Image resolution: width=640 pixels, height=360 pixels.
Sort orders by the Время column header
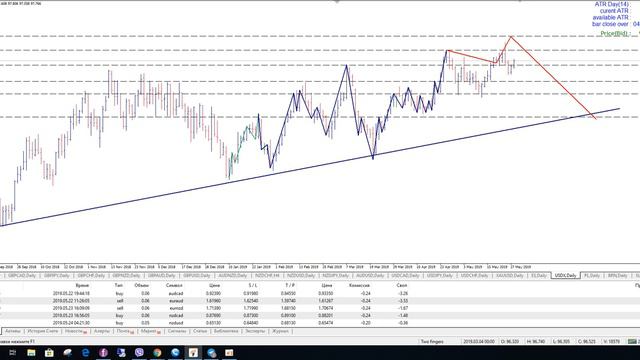point(82,285)
